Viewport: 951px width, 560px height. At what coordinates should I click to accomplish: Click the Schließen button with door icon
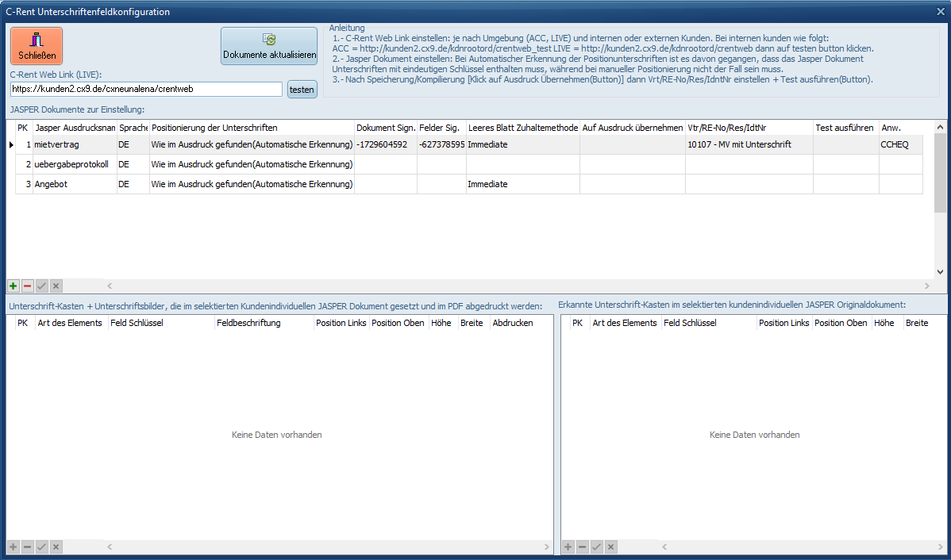tap(37, 46)
